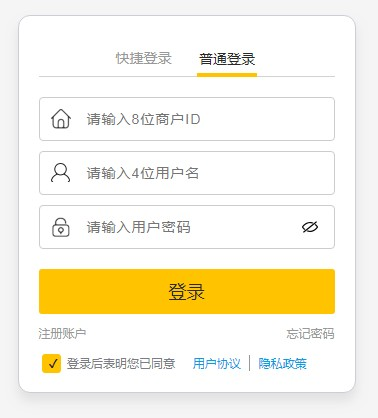The height and width of the screenshot is (418, 378).
Task: Click the yellow underline beneath 普通登录
Action: tap(227, 75)
